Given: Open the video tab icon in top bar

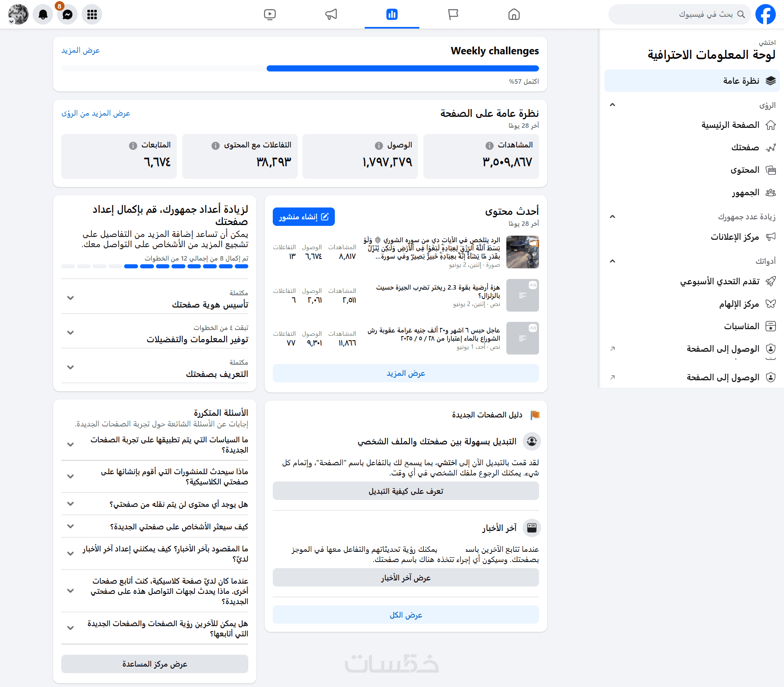Looking at the screenshot, I should [269, 15].
